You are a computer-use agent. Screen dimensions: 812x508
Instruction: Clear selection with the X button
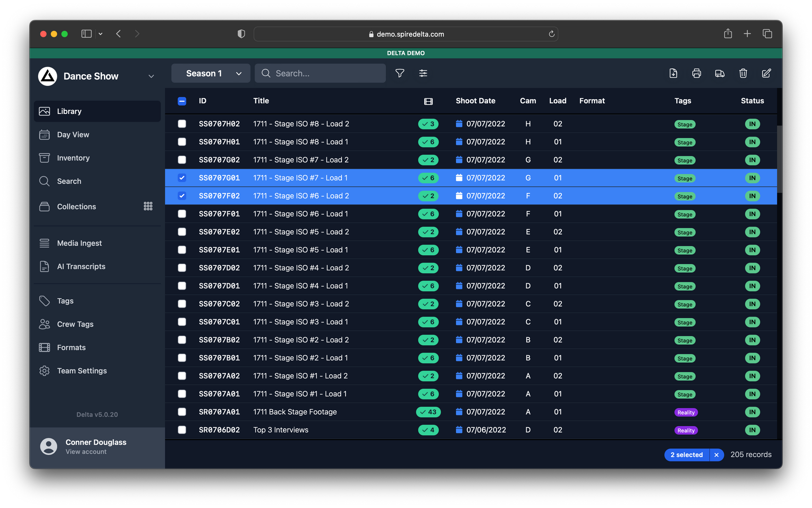coord(716,455)
